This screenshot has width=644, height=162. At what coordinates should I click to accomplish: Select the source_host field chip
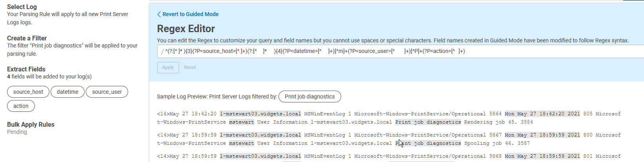pyautogui.click(x=28, y=92)
